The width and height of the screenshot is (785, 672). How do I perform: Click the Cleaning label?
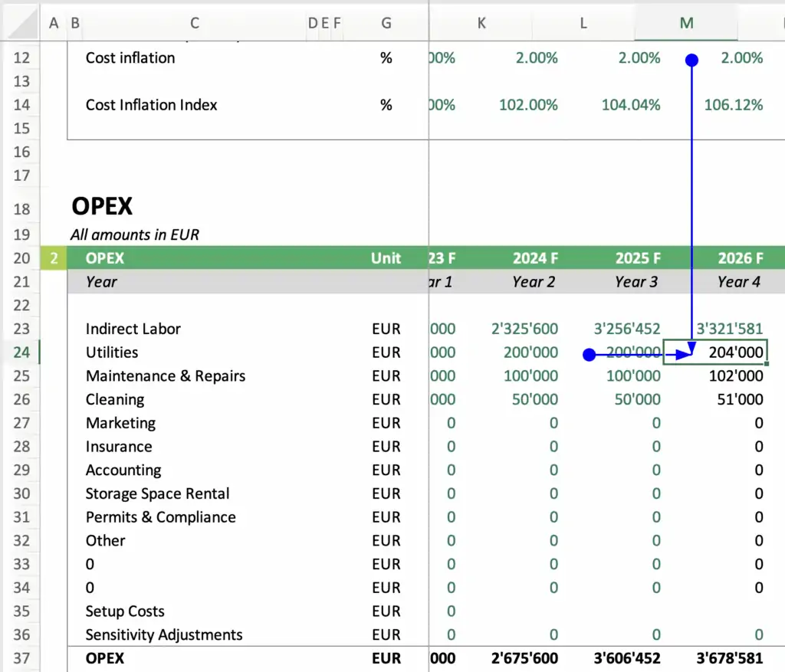tap(115, 399)
